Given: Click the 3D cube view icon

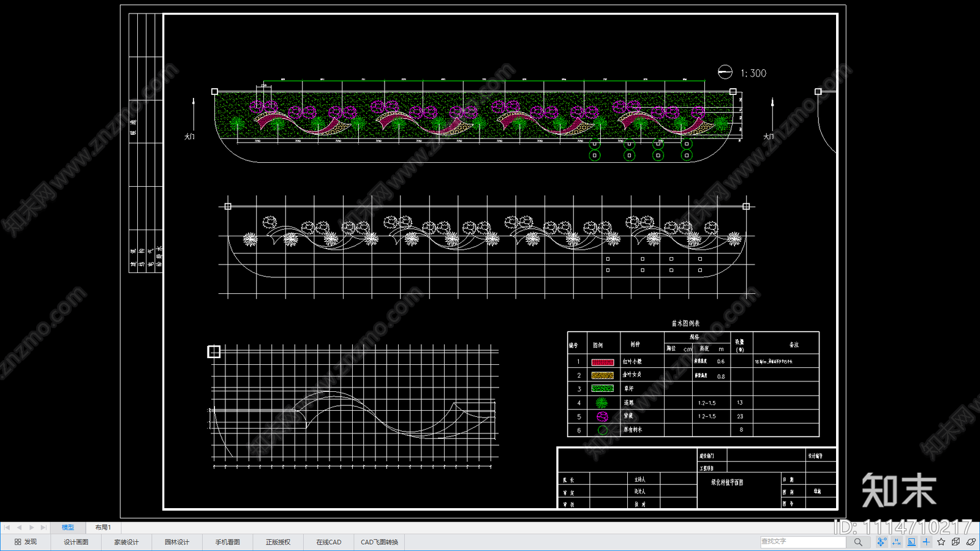Looking at the screenshot, I should pyautogui.click(x=956, y=542).
